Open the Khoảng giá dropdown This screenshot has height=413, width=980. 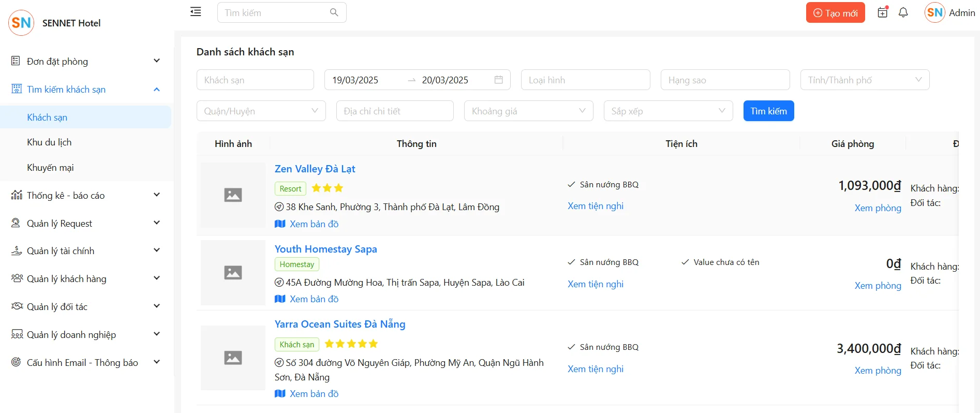[x=528, y=111]
